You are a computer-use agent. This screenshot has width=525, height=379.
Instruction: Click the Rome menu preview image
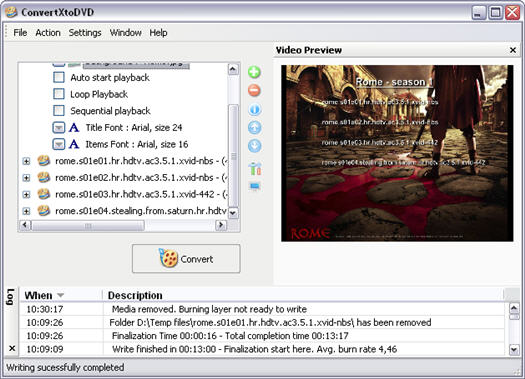tap(397, 153)
